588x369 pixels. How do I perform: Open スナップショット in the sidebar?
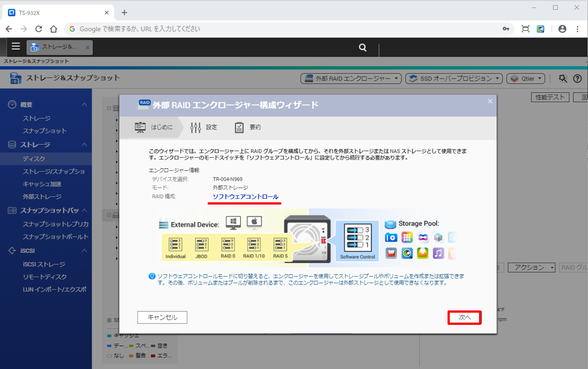coord(45,131)
